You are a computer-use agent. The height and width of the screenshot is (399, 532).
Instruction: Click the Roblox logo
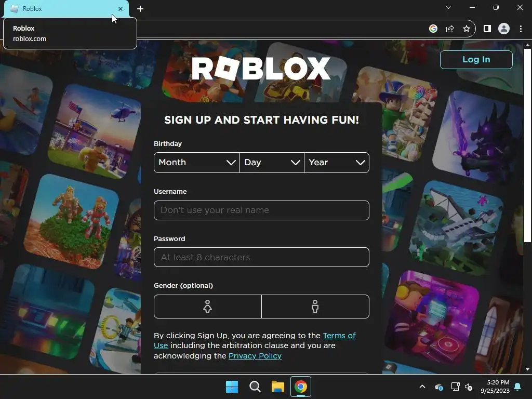[x=261, y=68]
